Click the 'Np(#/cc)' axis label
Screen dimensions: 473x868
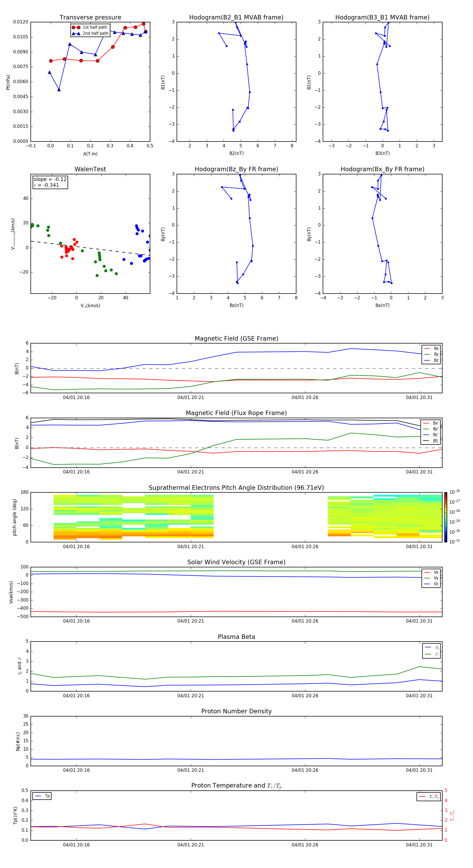coord(18,741)
